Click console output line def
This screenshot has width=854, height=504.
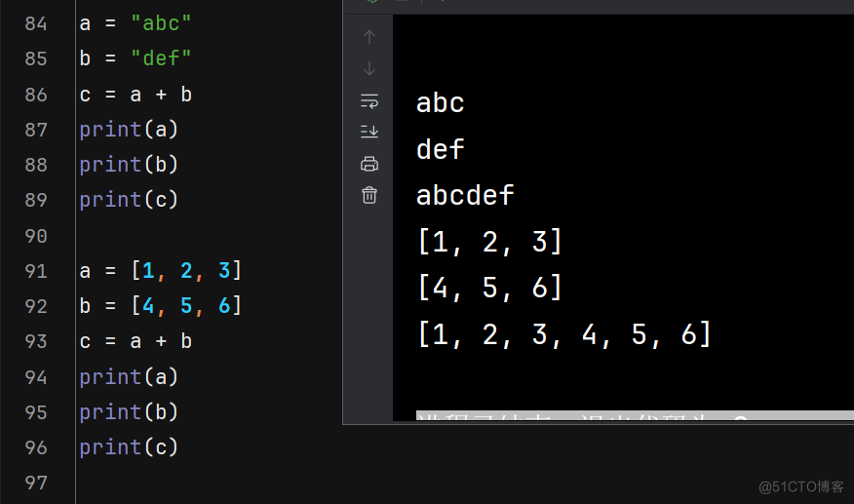tap(440, 149)
